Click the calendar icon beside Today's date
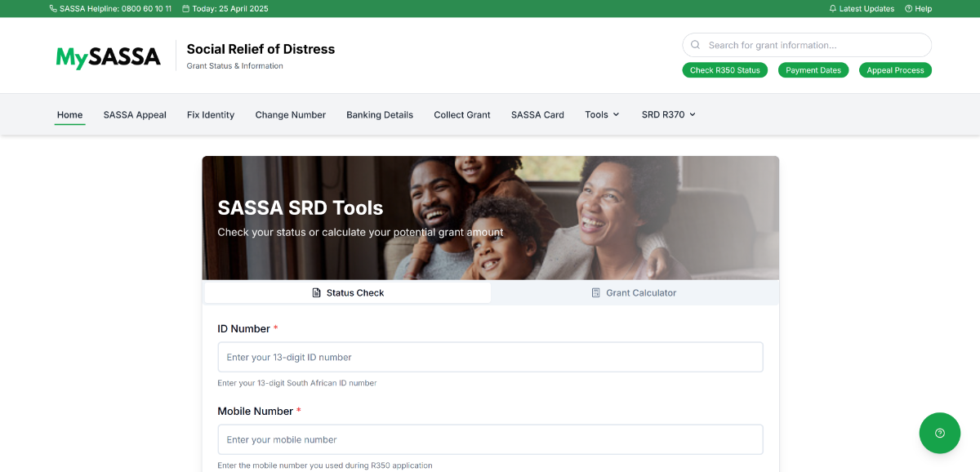Screen dimensions: 980x472 tap(185, 9)
